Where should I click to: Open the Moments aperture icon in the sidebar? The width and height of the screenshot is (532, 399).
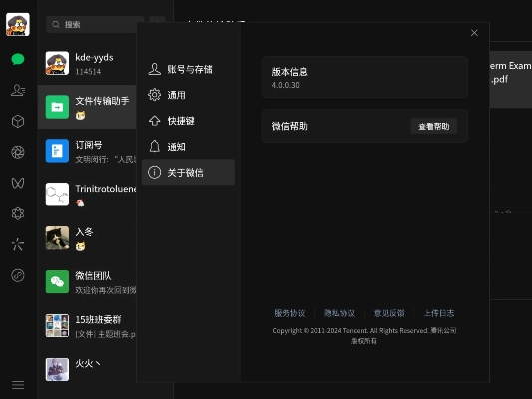point(18,152)
